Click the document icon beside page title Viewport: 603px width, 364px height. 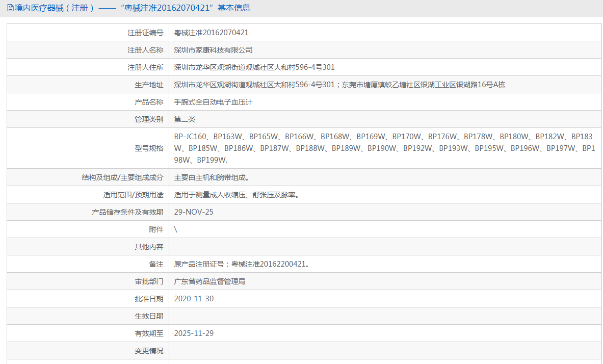(10, 8)
